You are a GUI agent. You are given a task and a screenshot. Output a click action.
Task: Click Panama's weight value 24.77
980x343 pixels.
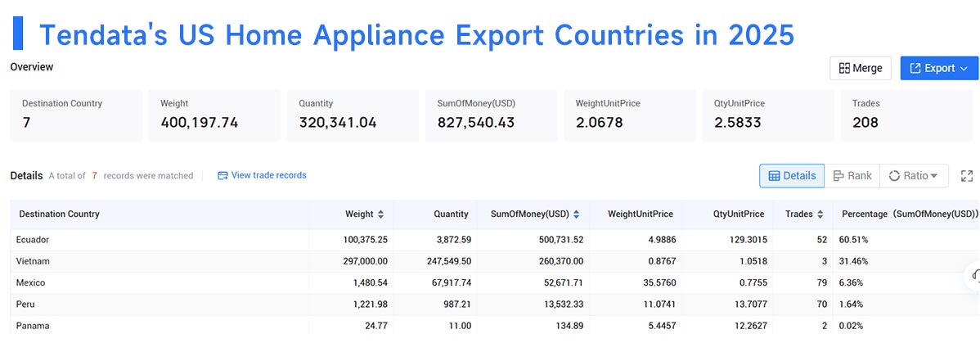[x=376, y=326]
